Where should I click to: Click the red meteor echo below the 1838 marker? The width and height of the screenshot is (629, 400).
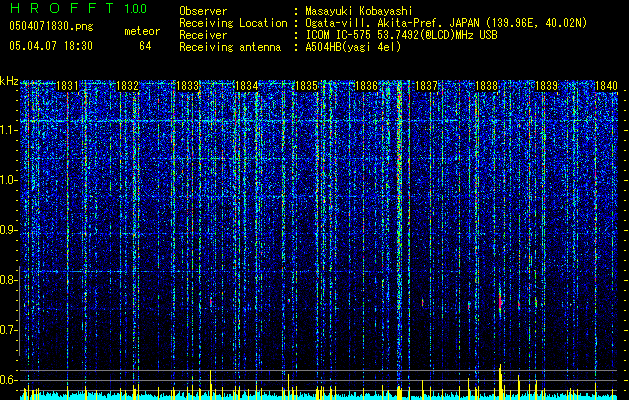click(500, 302)
